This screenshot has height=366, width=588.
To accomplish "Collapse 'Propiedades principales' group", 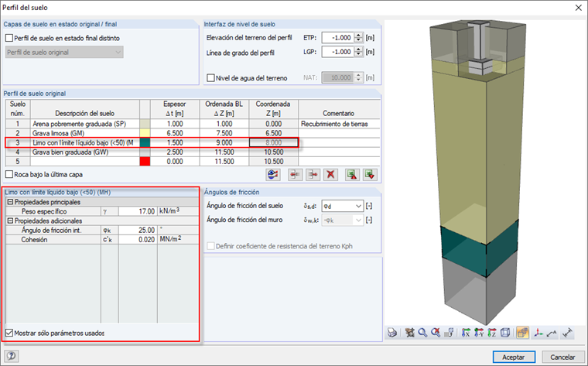I will (x=11, y=202).
